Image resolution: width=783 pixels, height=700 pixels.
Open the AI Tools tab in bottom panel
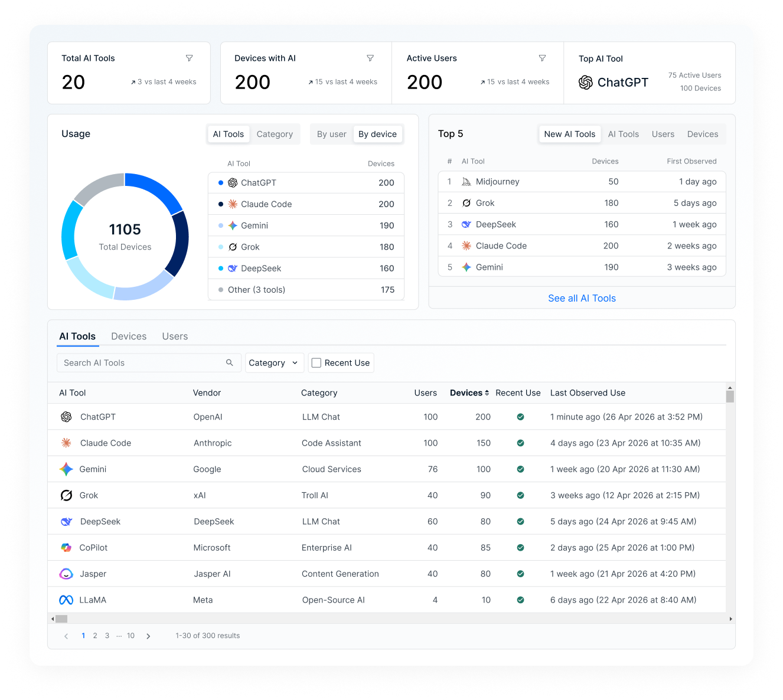point(77,336)
